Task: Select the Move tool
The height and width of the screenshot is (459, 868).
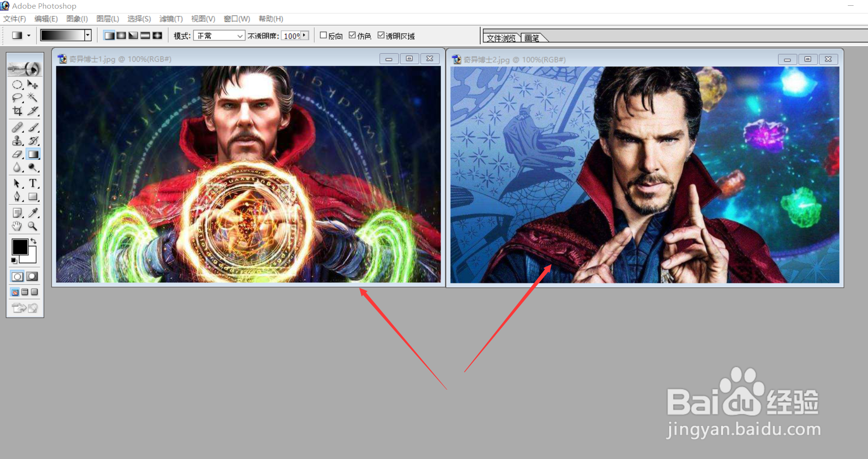Action: [33, 85]
